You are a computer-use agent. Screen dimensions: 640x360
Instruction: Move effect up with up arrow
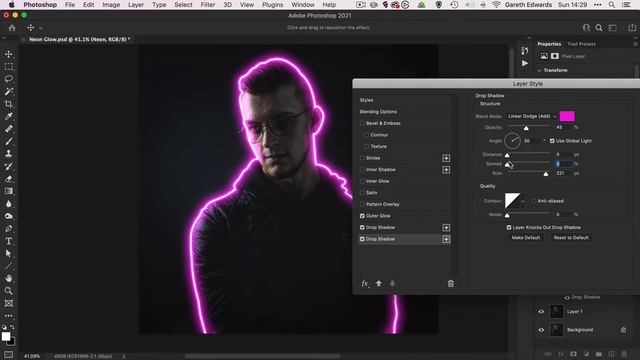pos(379,283)
